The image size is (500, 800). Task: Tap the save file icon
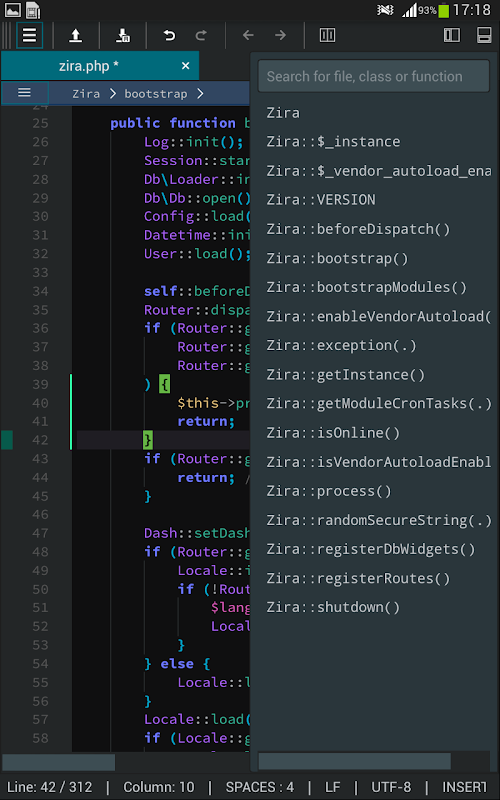pyautogui.click(x=122, y=35)
